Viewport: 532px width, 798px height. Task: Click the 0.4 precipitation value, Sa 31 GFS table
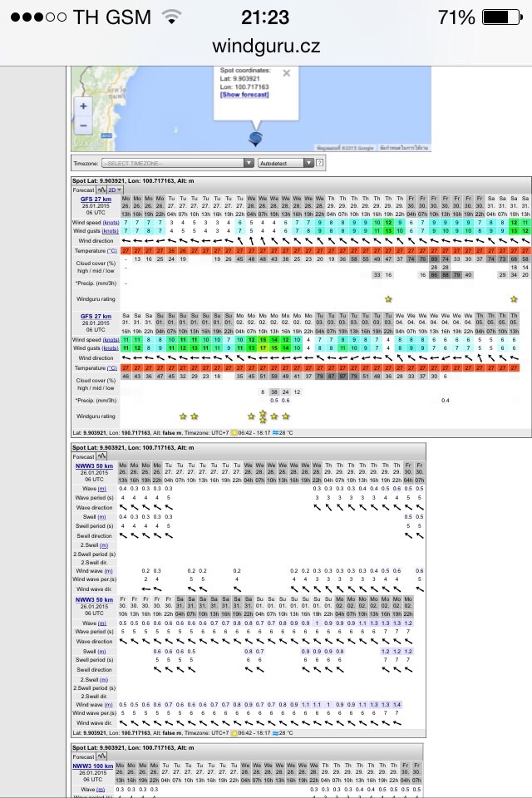tap(446, 401)
